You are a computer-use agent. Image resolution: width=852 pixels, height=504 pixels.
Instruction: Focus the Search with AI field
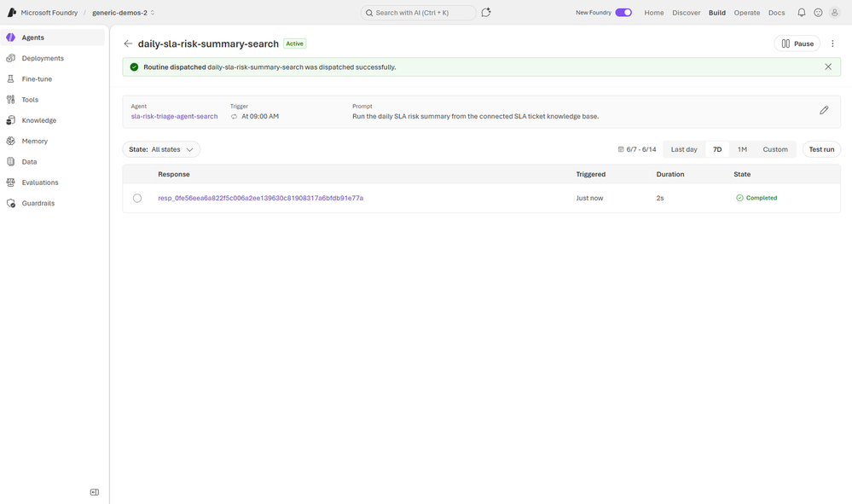(419, 13)
